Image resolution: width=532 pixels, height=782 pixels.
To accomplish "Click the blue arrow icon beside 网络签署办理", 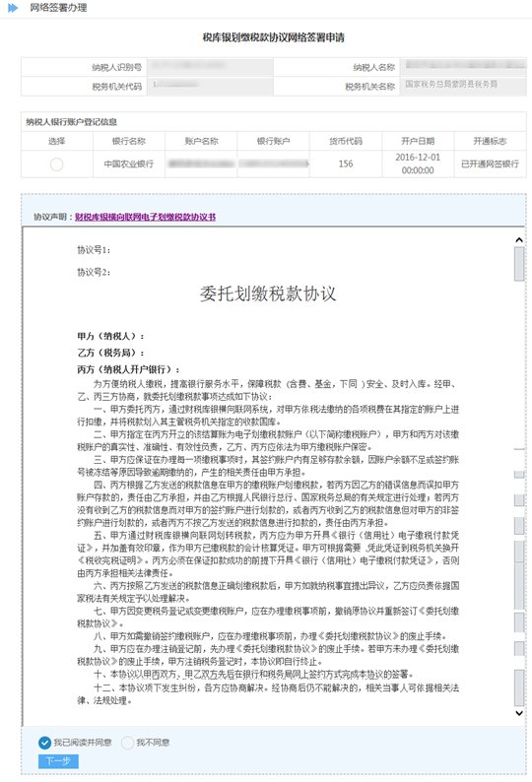I will tap(13, 8).
